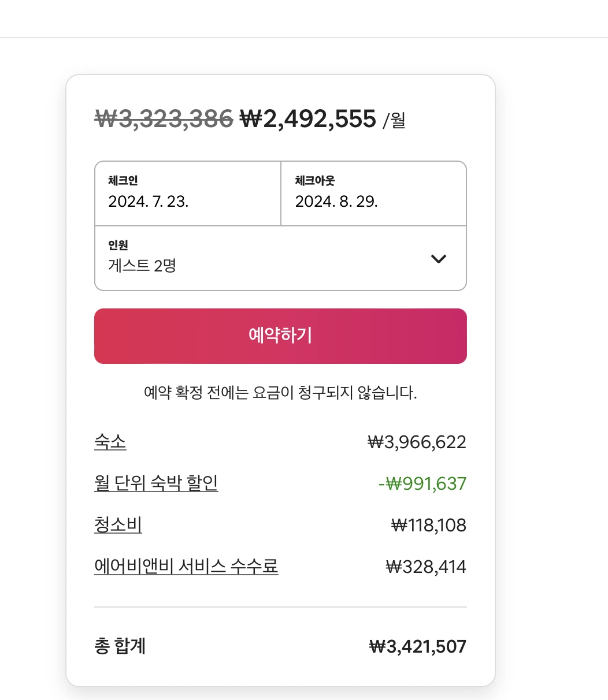
Task: Open the 청소비 details link
Action: pos(118,525)
